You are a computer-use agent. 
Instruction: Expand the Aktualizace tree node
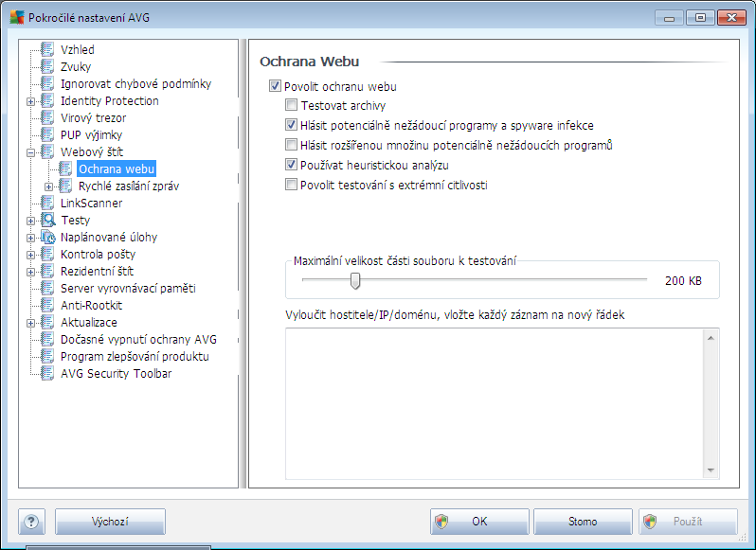pyautogui.click(x=31, y=323)
